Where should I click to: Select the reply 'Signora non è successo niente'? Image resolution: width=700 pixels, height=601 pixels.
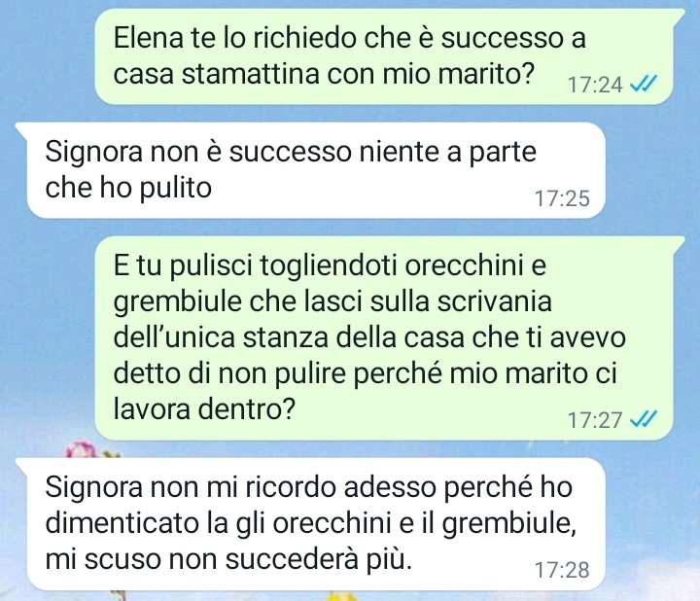click(311, 170)
